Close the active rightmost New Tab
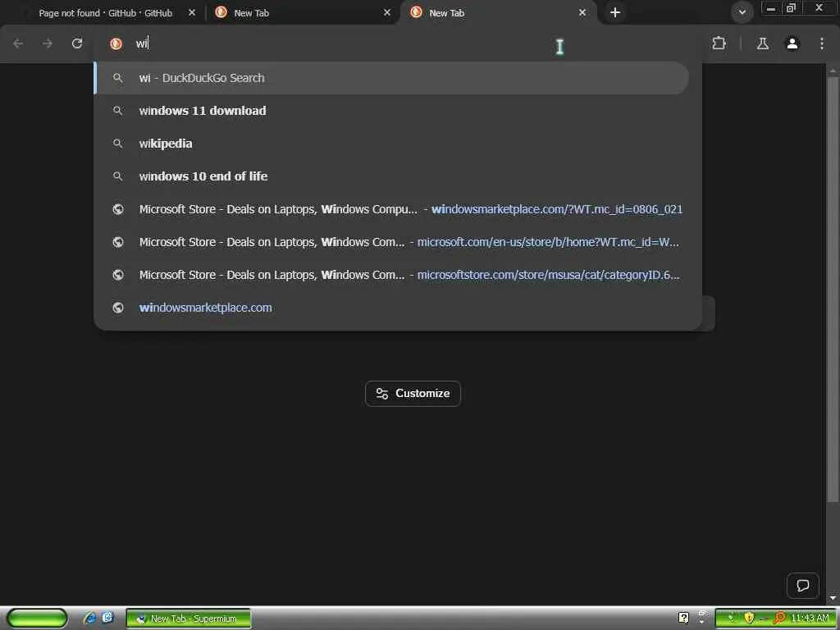The width and height of the screenshot is (840, 630). [x=582, y=12]
